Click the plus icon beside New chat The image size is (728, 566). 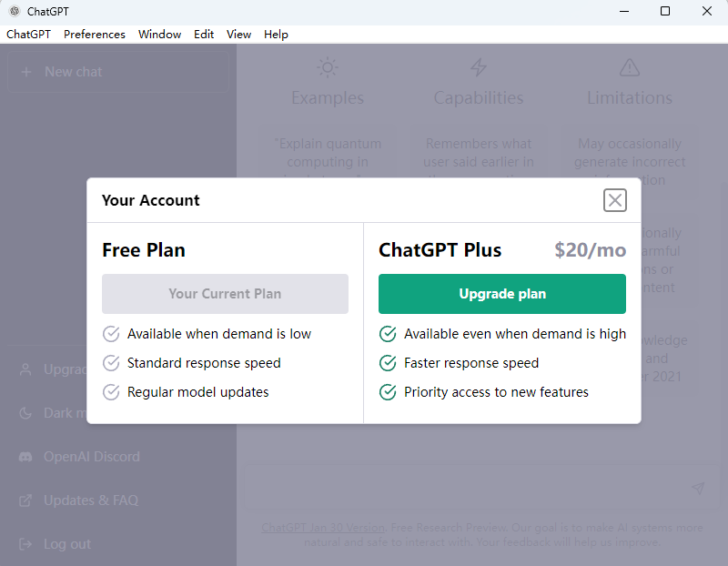pos(25,72)
